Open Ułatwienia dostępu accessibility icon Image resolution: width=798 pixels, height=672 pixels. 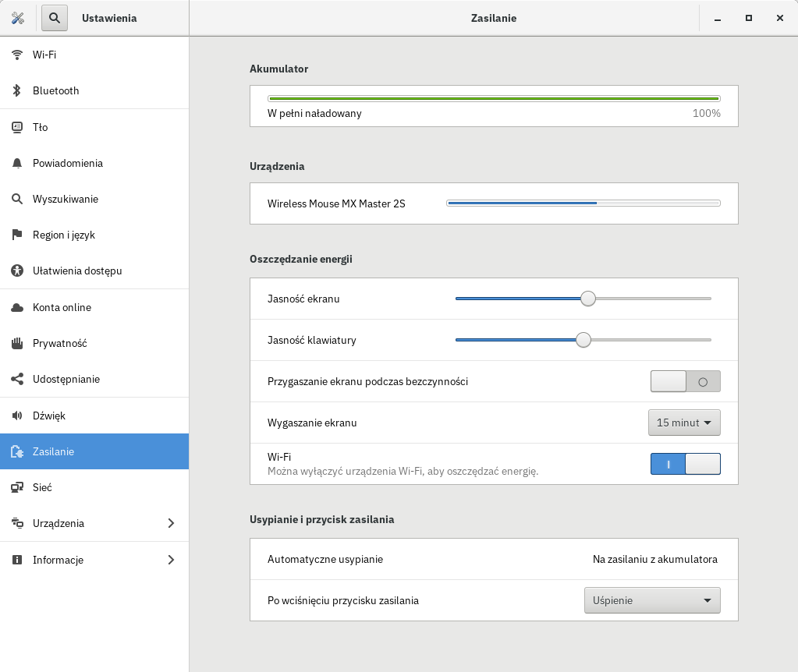pos(17,271)
